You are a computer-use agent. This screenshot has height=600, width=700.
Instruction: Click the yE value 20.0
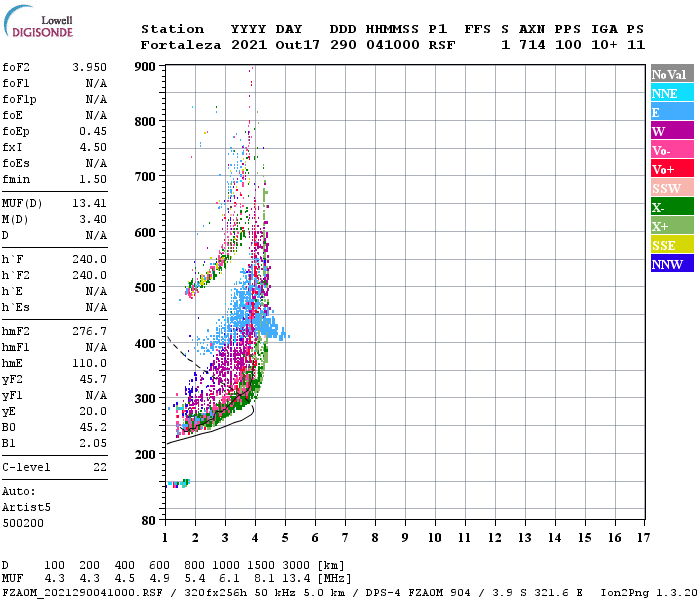coord(93,412)
